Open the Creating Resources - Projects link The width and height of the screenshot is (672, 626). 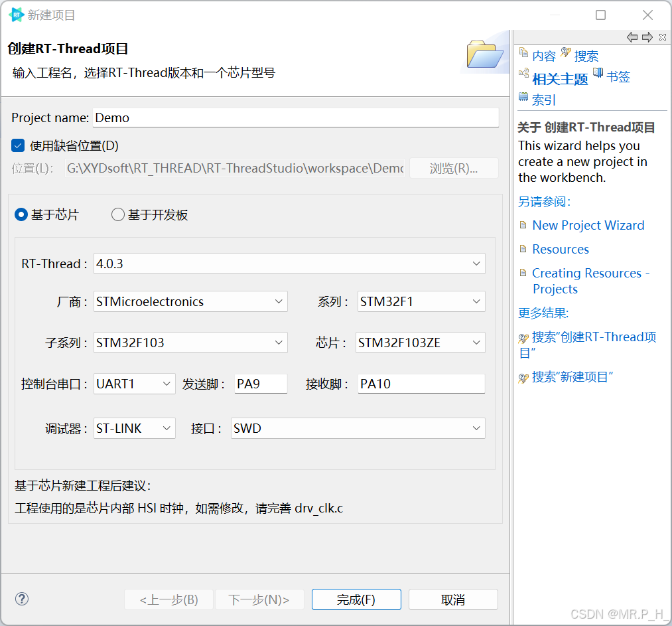590,281
